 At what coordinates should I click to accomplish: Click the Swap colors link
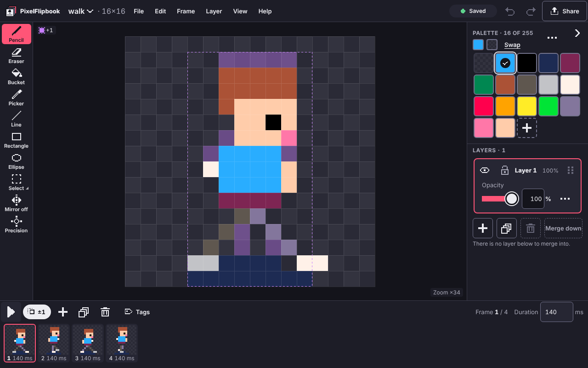click(512, 45)
